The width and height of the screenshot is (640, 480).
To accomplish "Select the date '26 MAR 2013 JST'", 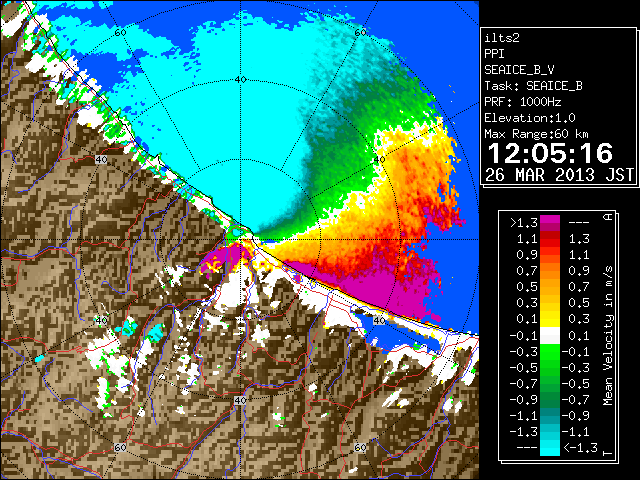I will [x=559, y=175].
